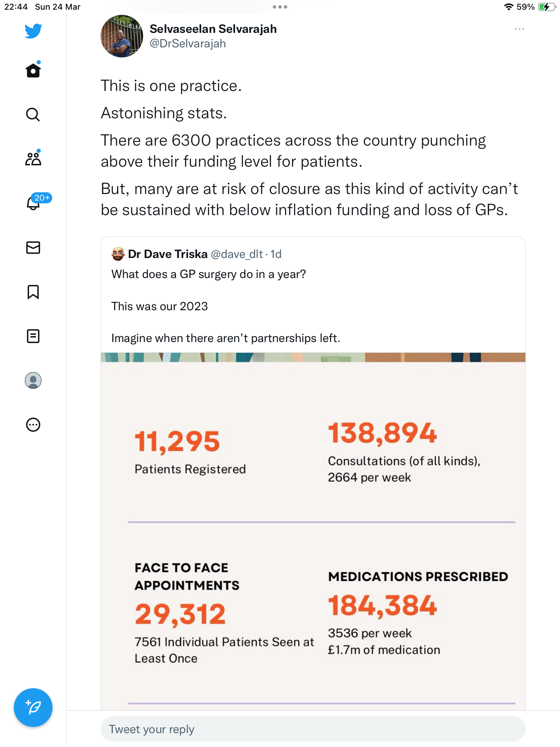This screenshot has height=747, width=560.
Task: Open Lists icon in sidebar
Action: click(x=33, y=336)
